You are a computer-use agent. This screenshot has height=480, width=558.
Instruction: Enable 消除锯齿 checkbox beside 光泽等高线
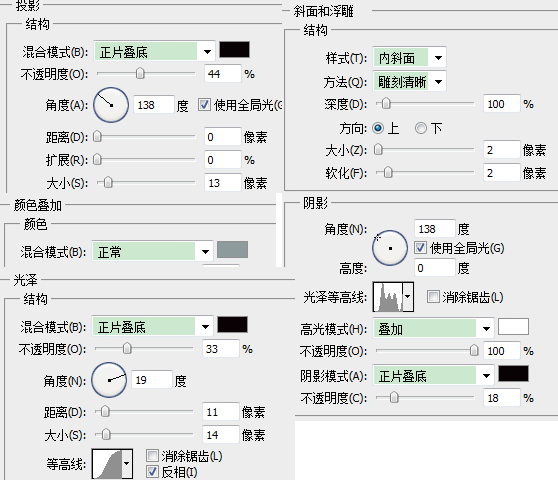point(433,296)
